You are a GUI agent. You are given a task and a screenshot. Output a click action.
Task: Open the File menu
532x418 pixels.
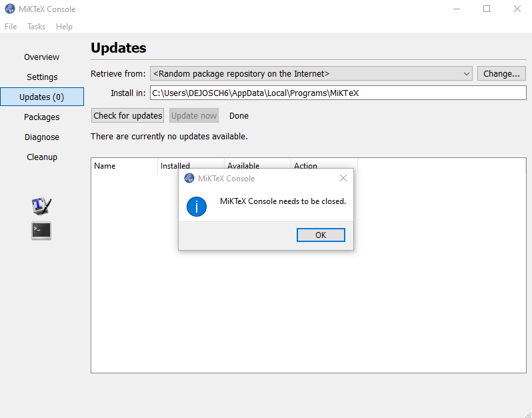point(11,27)
